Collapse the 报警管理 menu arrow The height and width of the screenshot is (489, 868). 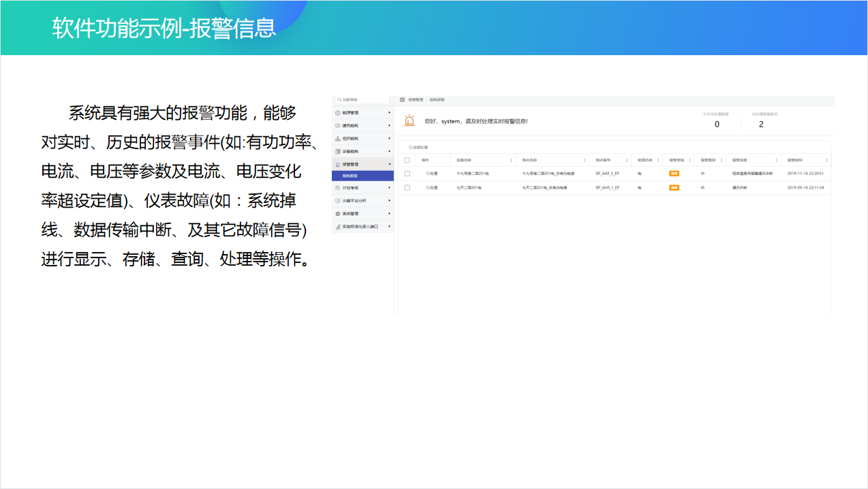[389, 164]
